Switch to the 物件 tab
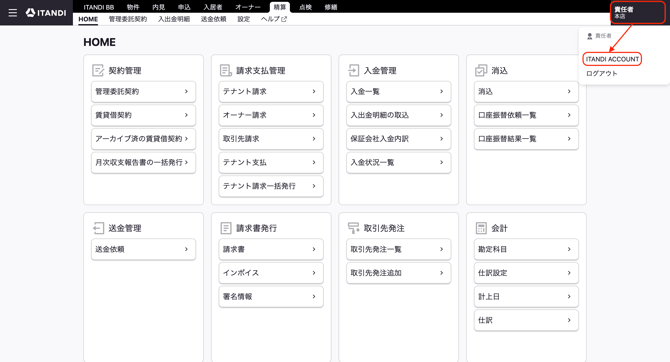 tap(133, 7)
